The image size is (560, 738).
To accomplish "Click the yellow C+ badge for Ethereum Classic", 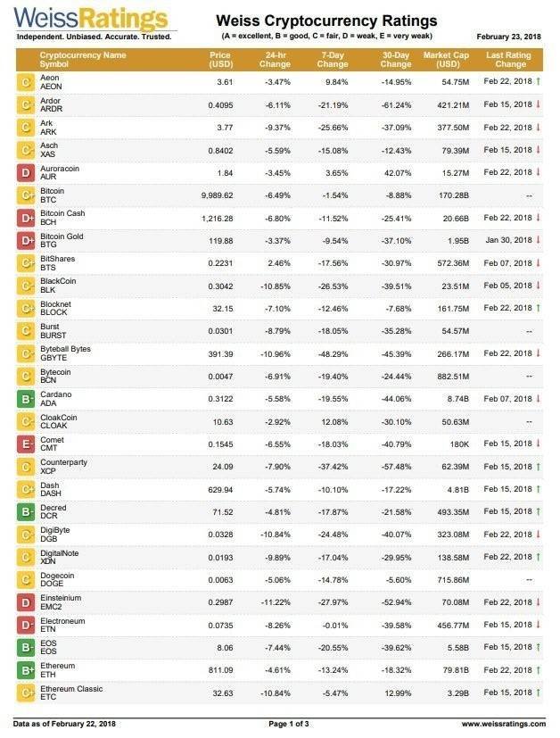I will (x=26, y=692).
